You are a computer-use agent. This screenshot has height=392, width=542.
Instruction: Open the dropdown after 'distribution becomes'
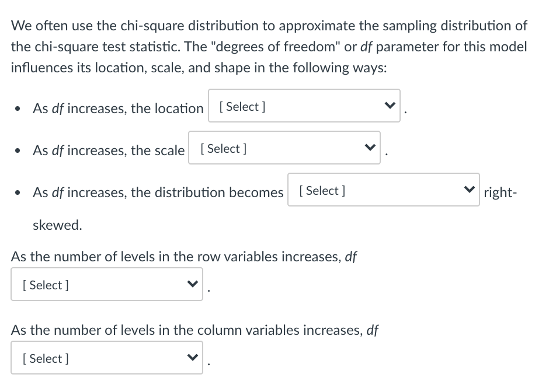pyautogui.click(x=383, y=190)
